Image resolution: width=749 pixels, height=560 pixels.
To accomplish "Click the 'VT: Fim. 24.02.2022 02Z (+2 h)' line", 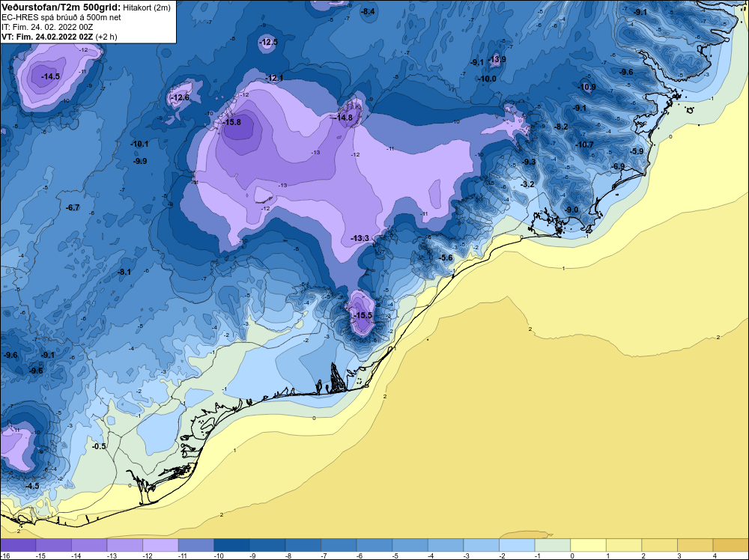I will 59,36.
